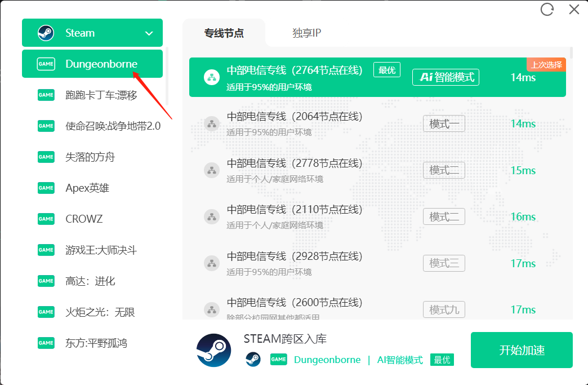Click the game icon beside Apex英雄
This screenshot has width=588, height=385.
pos(46,188)
